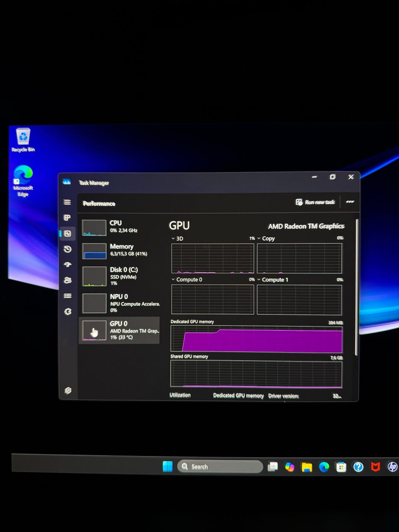Open the Processes page in the sidebar
This screenshot has width=399, height=532.
[x=67, y=218]
